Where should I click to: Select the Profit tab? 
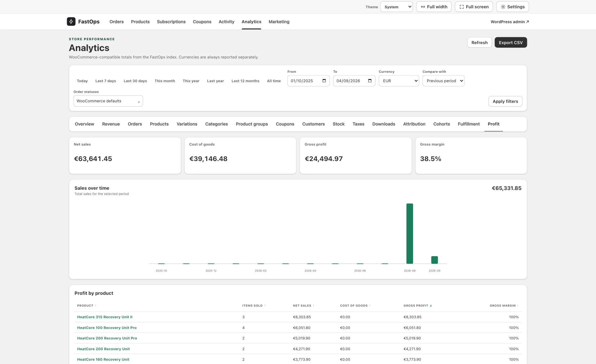coord(494,124)
